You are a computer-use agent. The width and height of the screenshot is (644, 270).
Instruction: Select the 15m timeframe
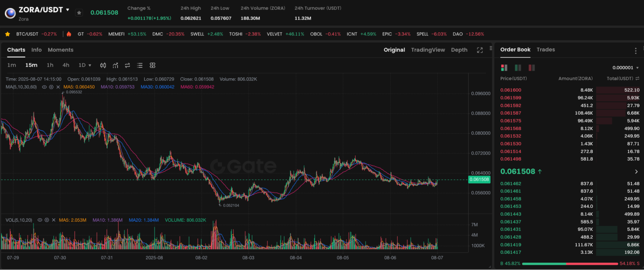pyautogui.click(x=31, y=65)
